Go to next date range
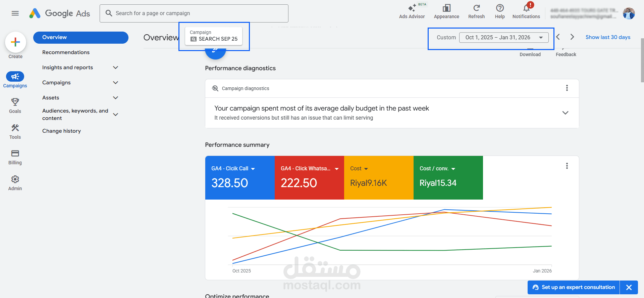Image resolution: width=644 pixels, height=298 pixels. 572,37
